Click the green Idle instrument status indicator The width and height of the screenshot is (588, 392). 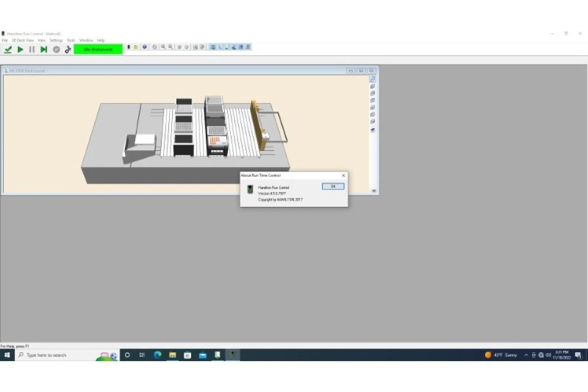(98, 49)
